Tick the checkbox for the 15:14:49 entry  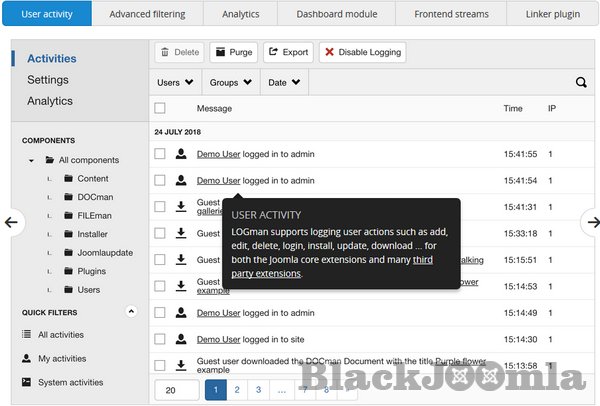(160, 313)
